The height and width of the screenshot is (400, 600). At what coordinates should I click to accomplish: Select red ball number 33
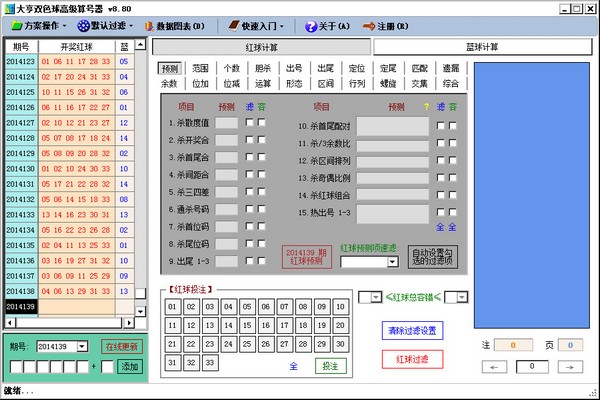point(210,362)
